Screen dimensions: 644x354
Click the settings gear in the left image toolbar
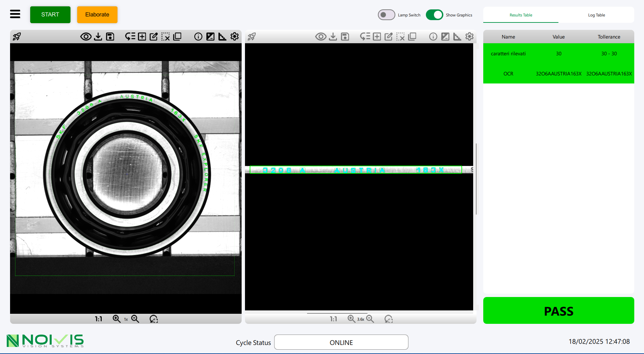pos(235,37)
